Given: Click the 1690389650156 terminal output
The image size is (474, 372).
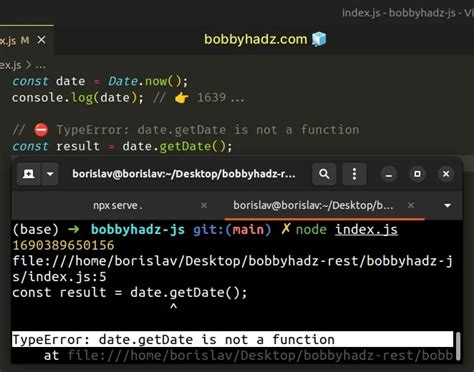Looking at the screenshot, I should pos(63,245).
